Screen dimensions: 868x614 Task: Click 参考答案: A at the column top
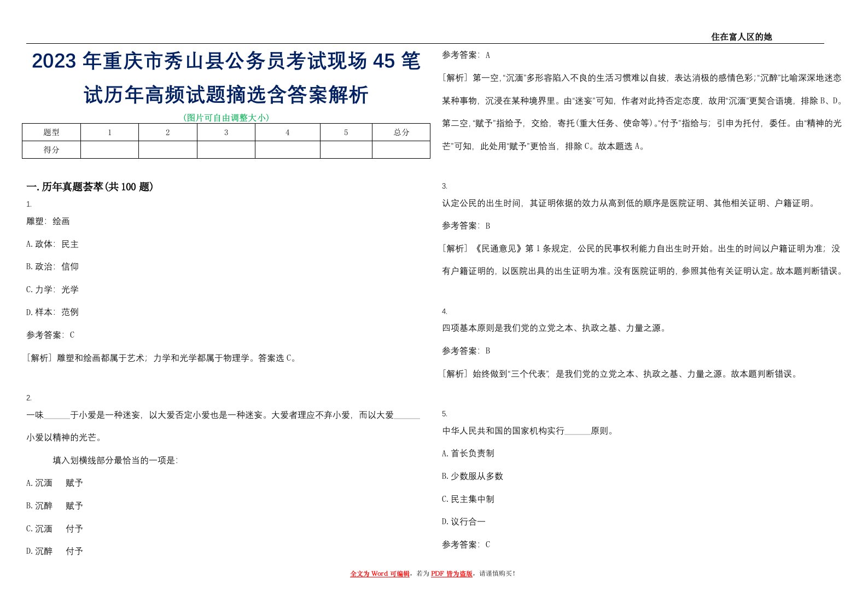[x=467, y=55]
